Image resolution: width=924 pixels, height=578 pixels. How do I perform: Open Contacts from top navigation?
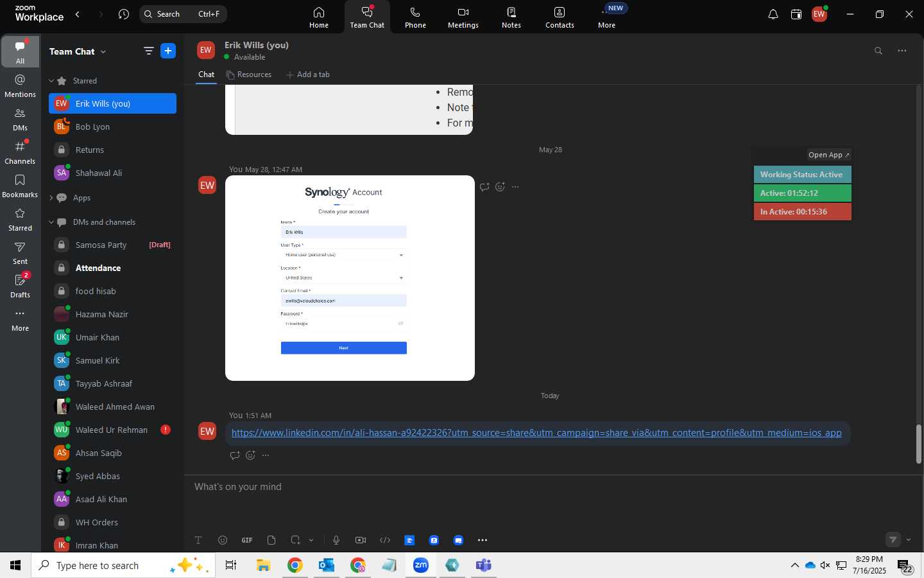pos(560,17)
